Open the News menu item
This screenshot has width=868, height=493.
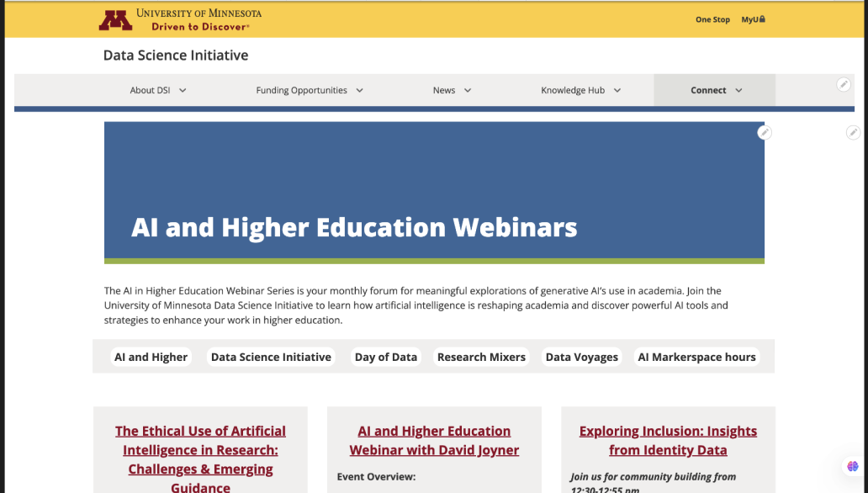coord(444,90)
